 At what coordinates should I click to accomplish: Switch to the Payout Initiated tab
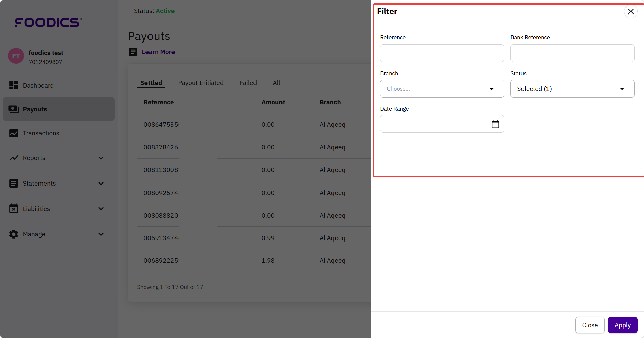click(201, 83)
